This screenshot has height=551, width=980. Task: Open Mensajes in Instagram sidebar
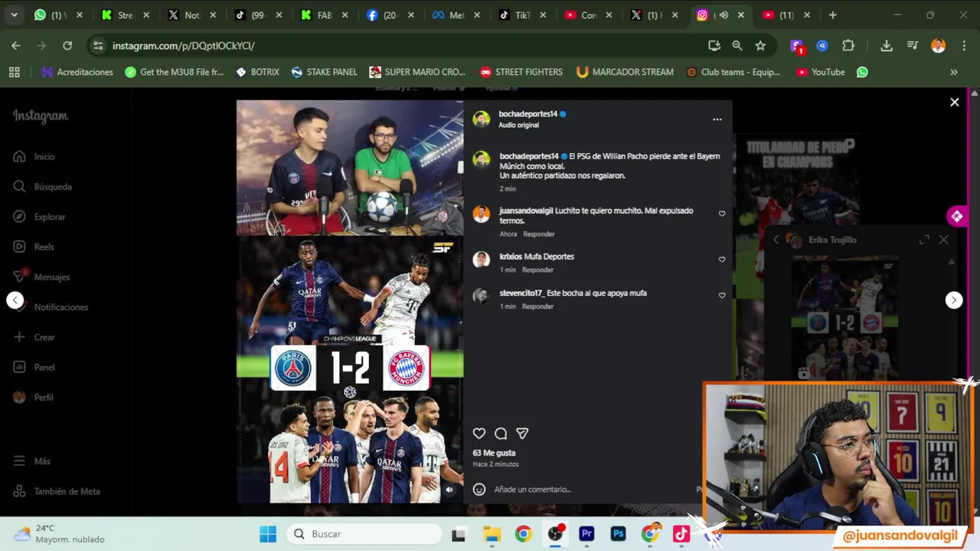pyautogui.click(x=41, y=277)
